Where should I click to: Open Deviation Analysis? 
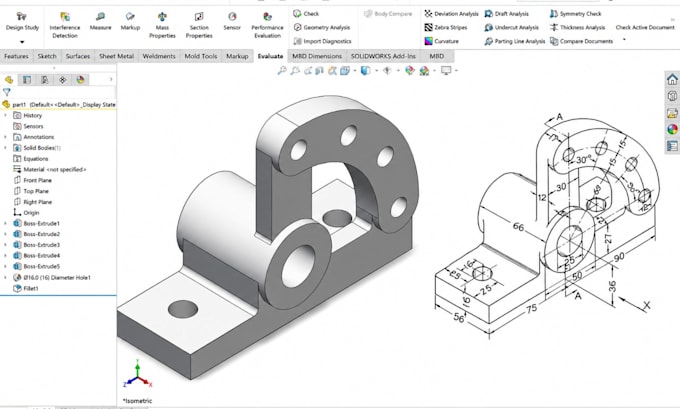(451, 14)
